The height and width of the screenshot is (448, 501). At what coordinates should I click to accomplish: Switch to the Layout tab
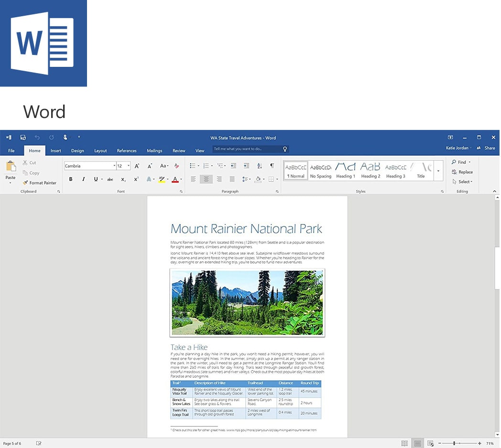click(100, 151)
